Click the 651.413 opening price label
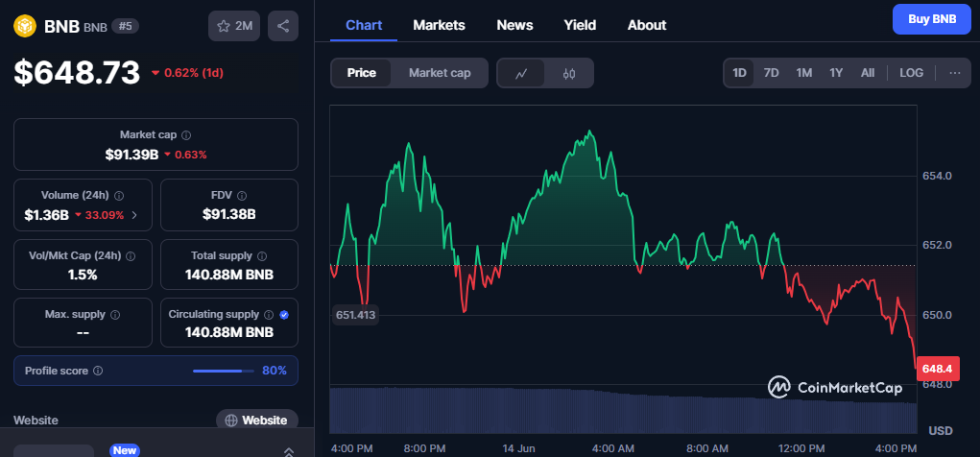980x457 pixels. coord(355,315)
